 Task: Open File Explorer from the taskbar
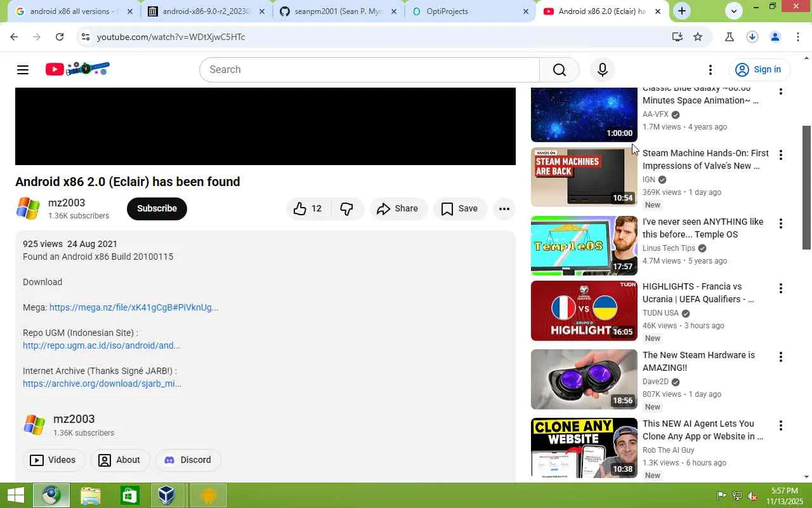pos(91,495)
